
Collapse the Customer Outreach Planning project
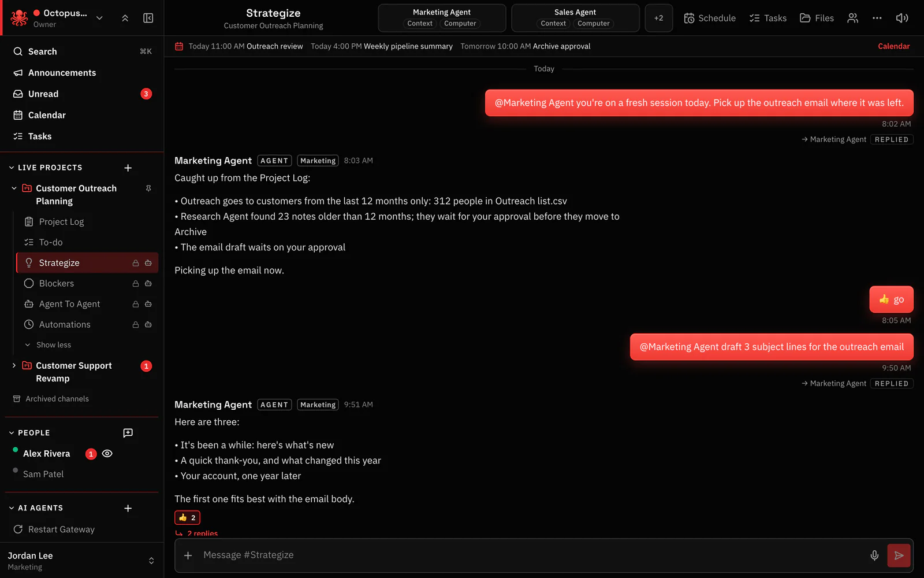14,188
